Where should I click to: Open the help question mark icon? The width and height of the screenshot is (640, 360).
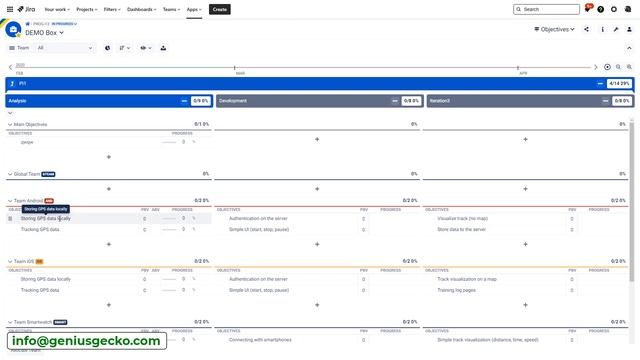(x=600, y=9)
